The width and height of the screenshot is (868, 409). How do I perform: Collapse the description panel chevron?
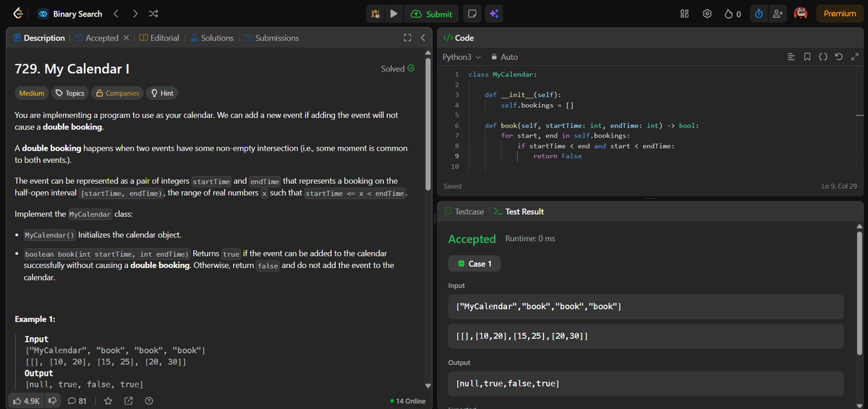click(x=422, y=38)
